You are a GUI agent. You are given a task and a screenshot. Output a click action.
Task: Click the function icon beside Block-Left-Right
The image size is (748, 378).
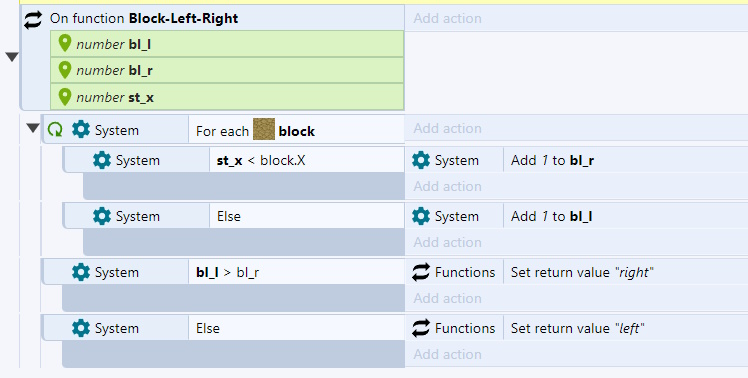[x=33, y=19]
